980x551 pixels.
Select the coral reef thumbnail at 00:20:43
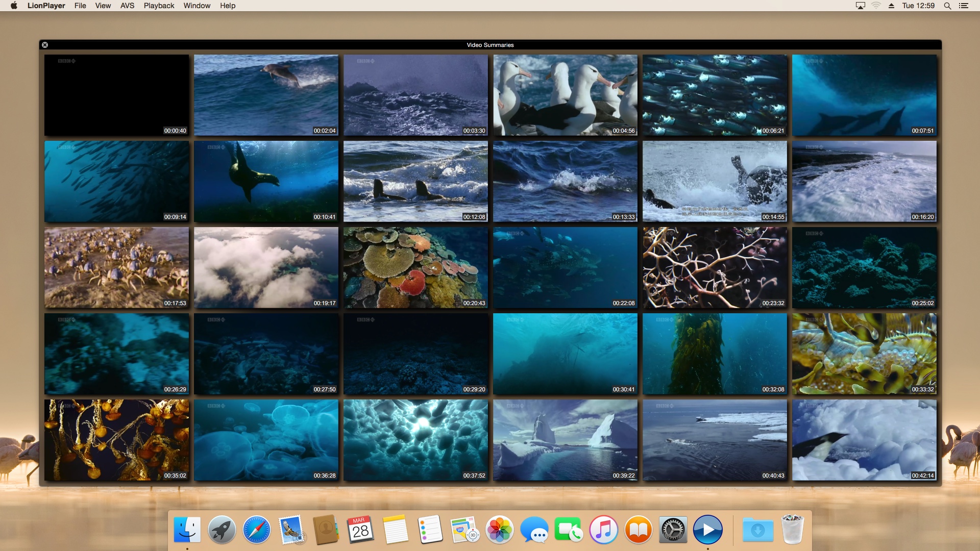(x=415, y=267)
